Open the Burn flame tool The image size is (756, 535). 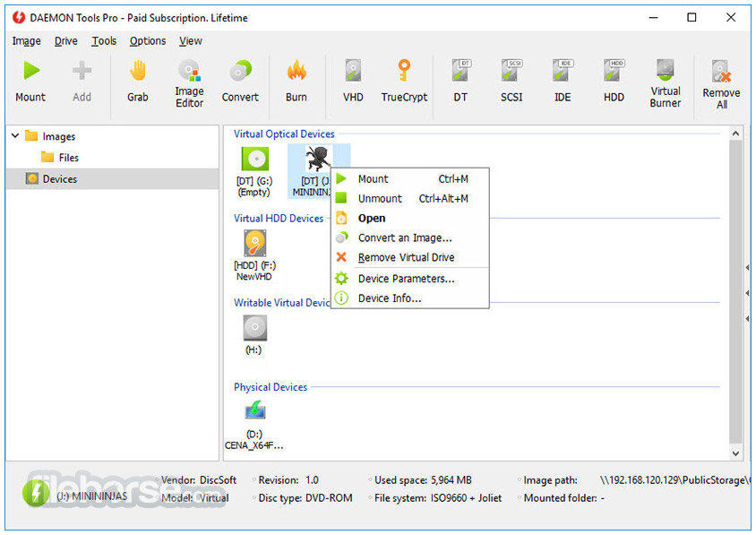[x=296, y=71]
